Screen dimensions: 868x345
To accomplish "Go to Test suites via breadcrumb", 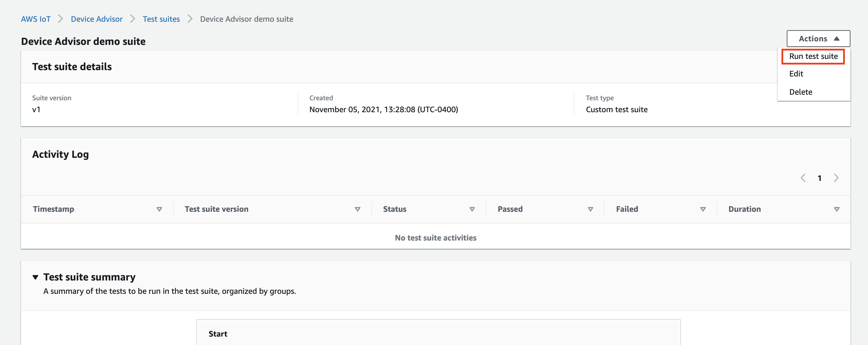I will pyautogui.click(x=161, y=19).
